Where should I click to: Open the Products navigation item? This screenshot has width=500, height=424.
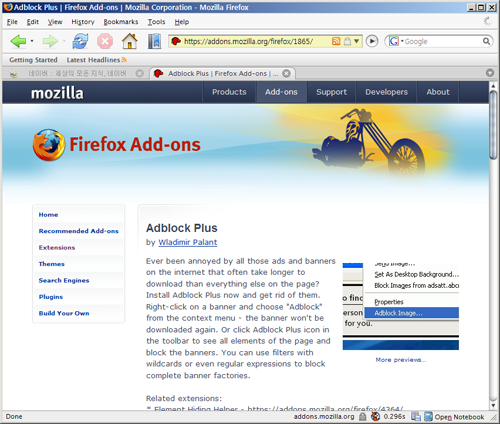click(229, 92)
